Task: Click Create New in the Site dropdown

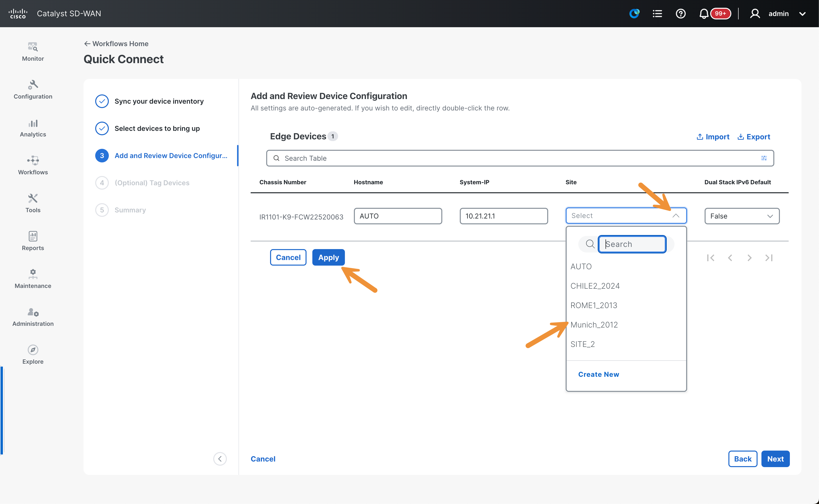Action: [x=598, y=374]
